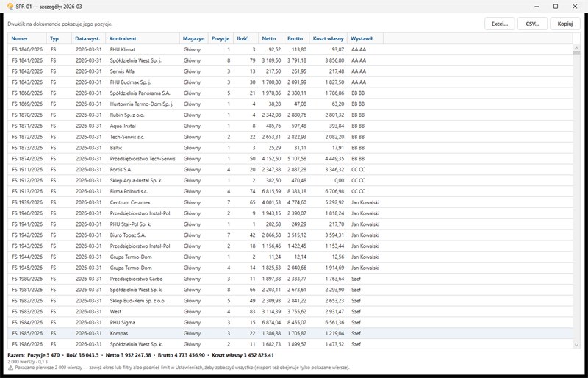Click PHU Stal-Pol Sp. k. cell

(131, 224)
